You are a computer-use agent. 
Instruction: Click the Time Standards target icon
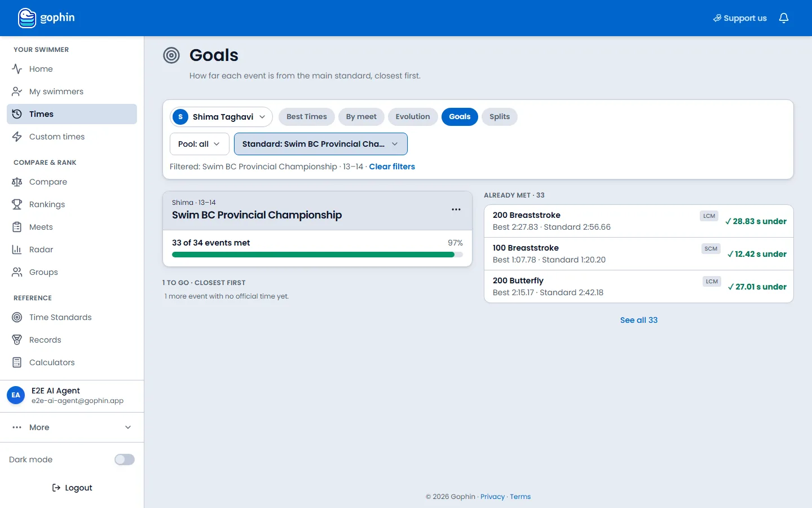coord(17,317)
